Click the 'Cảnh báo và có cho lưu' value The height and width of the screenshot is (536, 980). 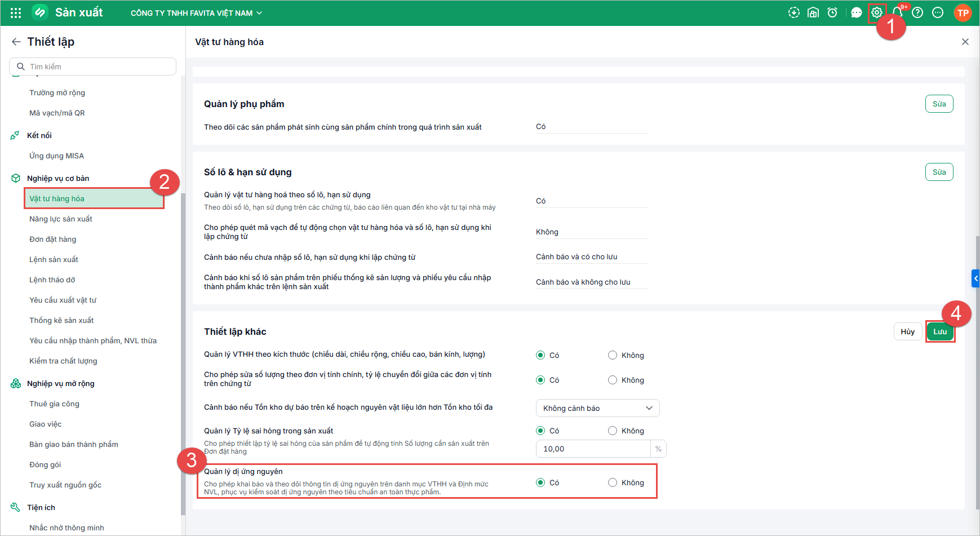tap(577, 256)
